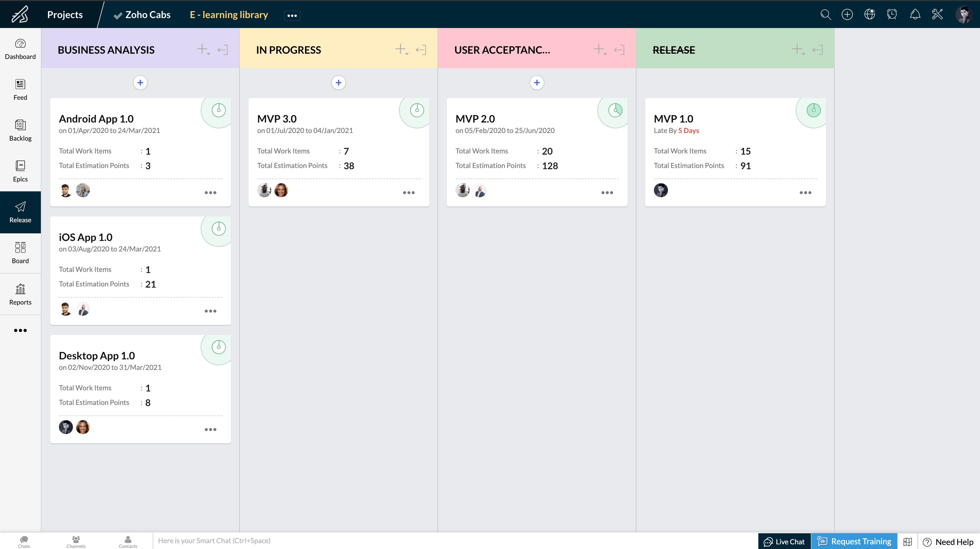Open Desktop App 1.0 card options menu
Viewport: 980px width, 549px height.
(x=210, y=429)
